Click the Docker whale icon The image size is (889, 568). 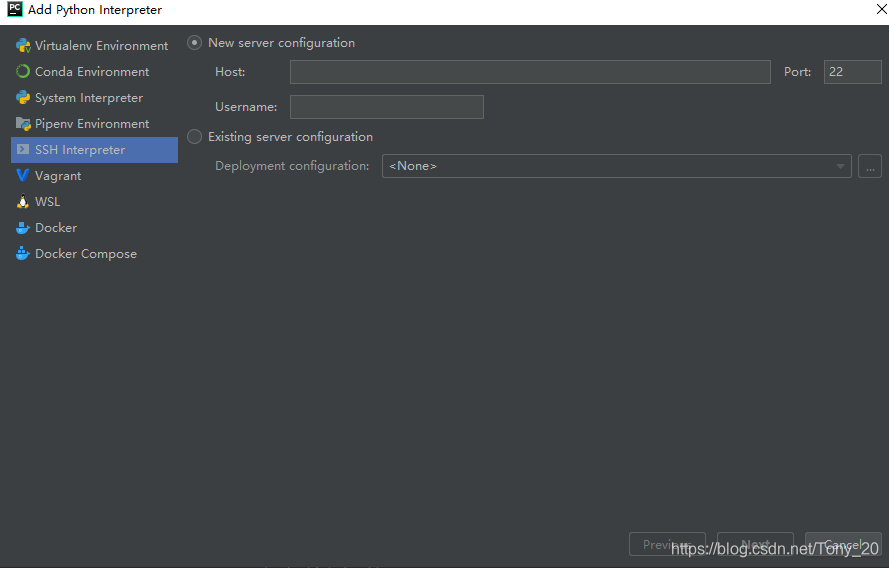coord(23,228)
